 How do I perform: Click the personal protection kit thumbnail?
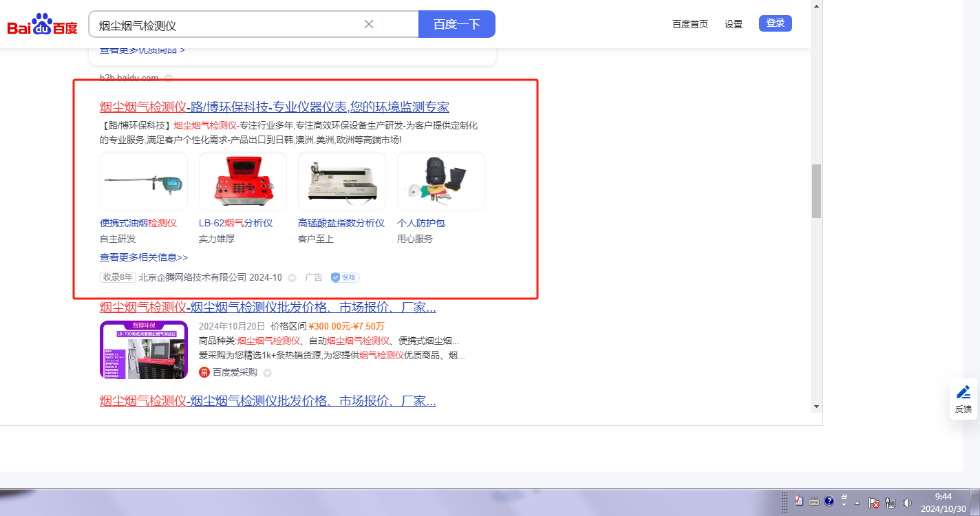pos(441,182)
